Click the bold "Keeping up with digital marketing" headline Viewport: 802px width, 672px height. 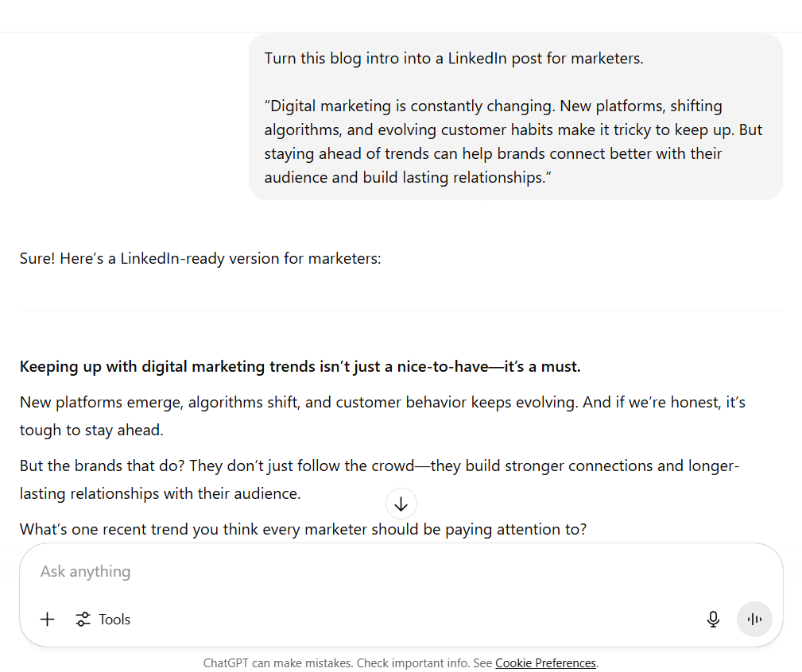click(300, 366)
